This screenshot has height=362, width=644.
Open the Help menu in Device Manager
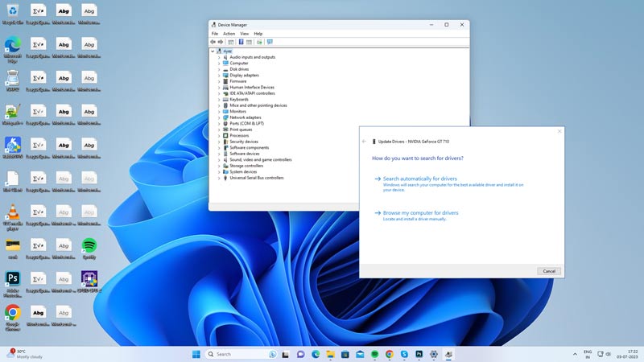258,34
